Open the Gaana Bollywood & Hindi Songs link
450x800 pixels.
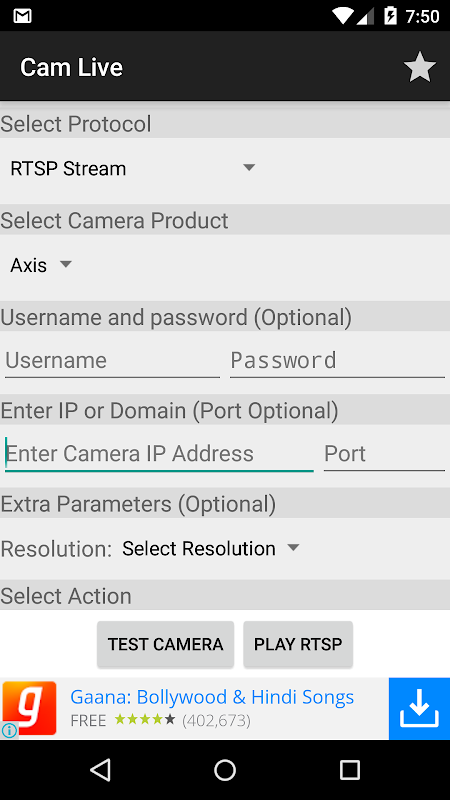click(x=212, y=696)
